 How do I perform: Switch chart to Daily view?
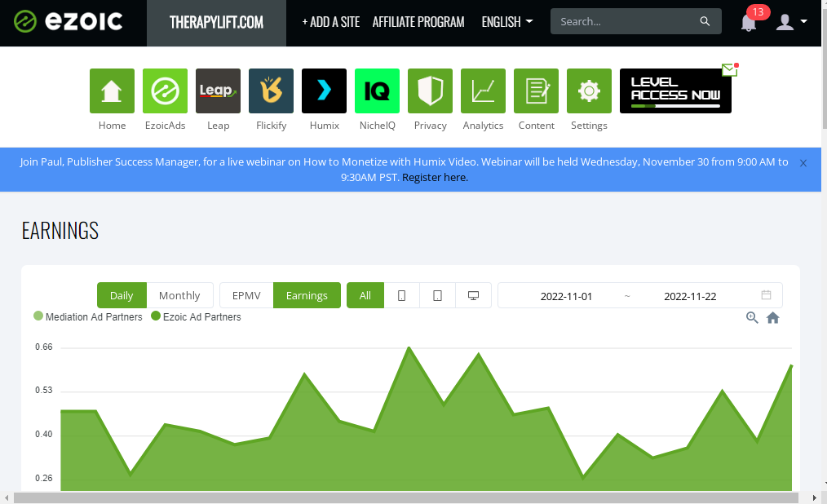[122, 295]
